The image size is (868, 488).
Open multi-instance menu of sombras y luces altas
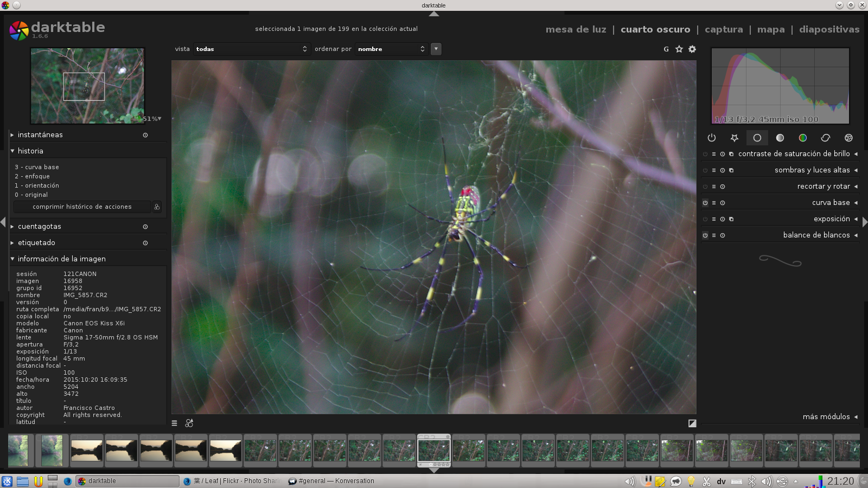pyautogui.click(x=731, y=170)
